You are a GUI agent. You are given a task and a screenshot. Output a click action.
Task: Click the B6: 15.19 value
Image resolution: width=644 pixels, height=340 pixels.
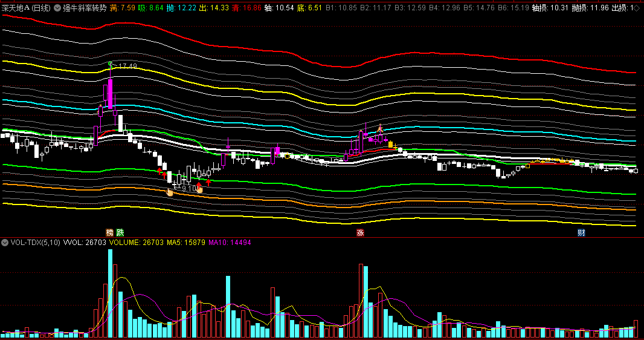(x=514, y=7)
